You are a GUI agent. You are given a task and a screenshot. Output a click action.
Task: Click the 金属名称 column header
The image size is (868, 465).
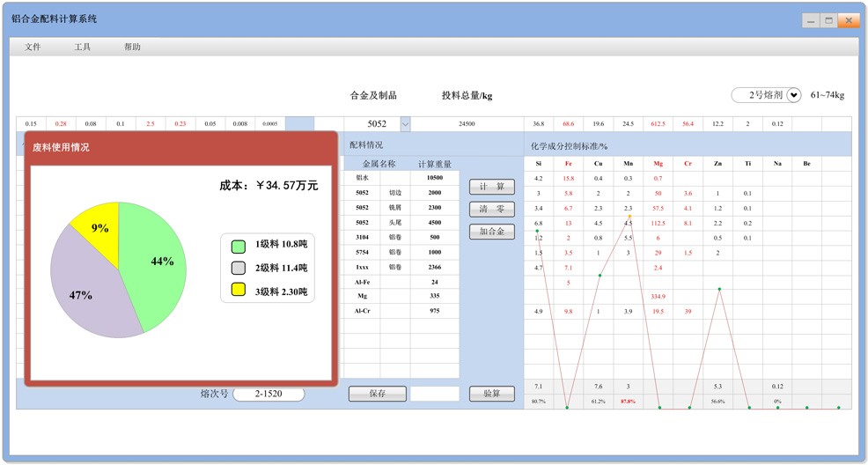pos(379,165)
